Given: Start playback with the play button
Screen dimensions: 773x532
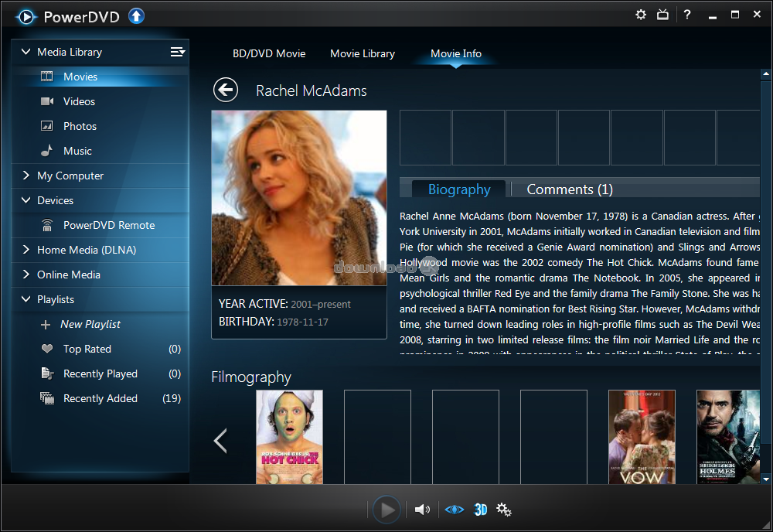Looking at the screenshot, I should tap(387, 510).
